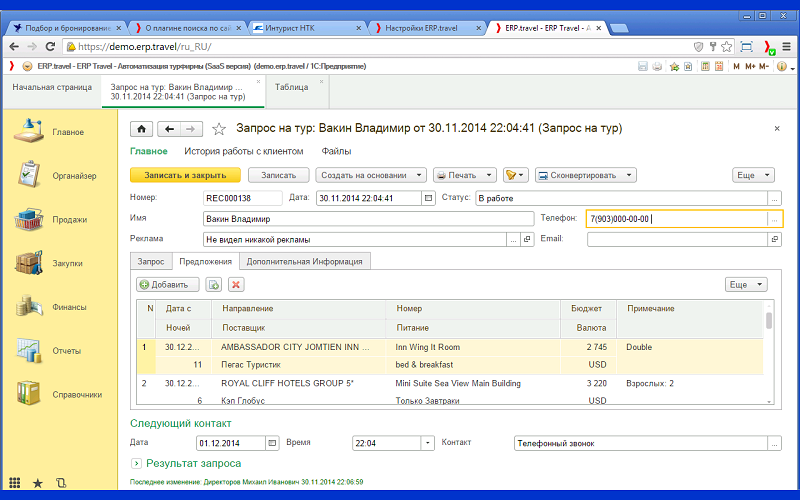
Task: Click the calendar icon in 1C toolbar
Action: tap(719, 66)
